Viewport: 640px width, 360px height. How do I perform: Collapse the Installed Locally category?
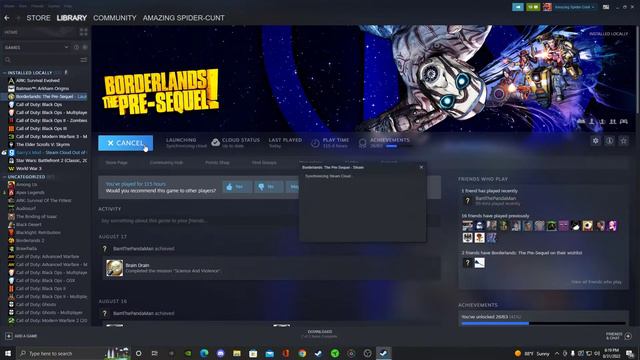pos(4,73)
